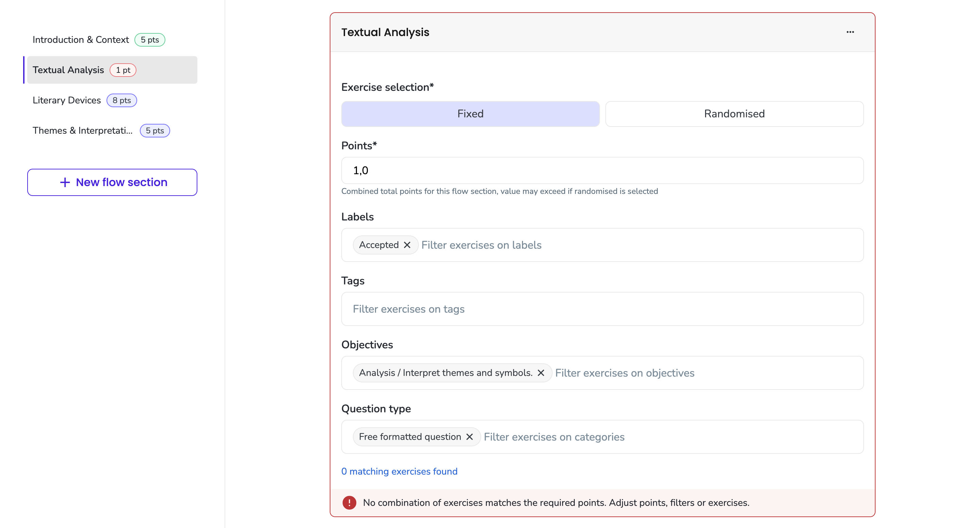Open Introduction & Context flow section
The width and height of the screenshot is (980, 528).
click(x=112, y=39)
